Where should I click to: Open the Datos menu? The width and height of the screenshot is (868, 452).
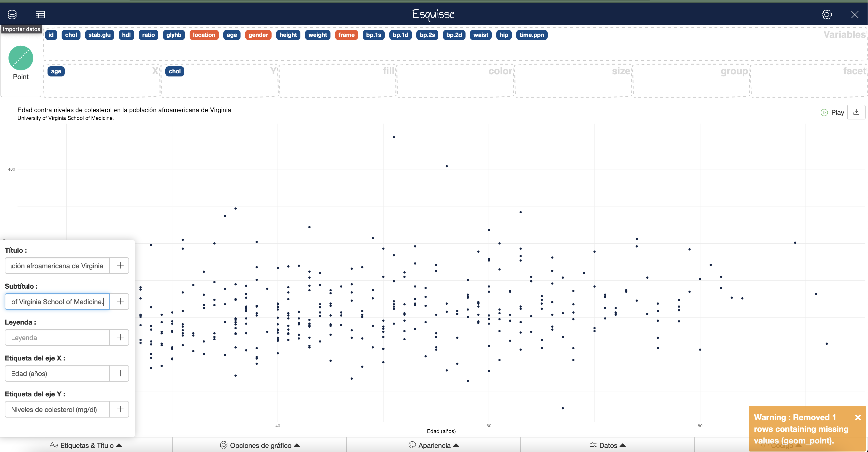click(608, 445)
